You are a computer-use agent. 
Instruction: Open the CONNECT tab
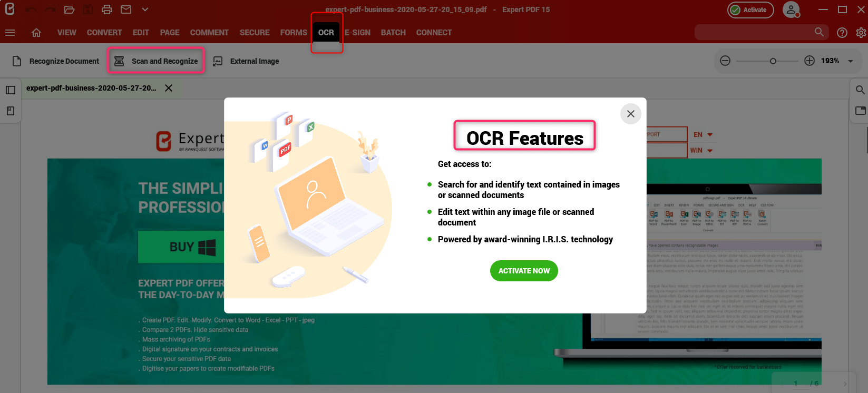434,33
